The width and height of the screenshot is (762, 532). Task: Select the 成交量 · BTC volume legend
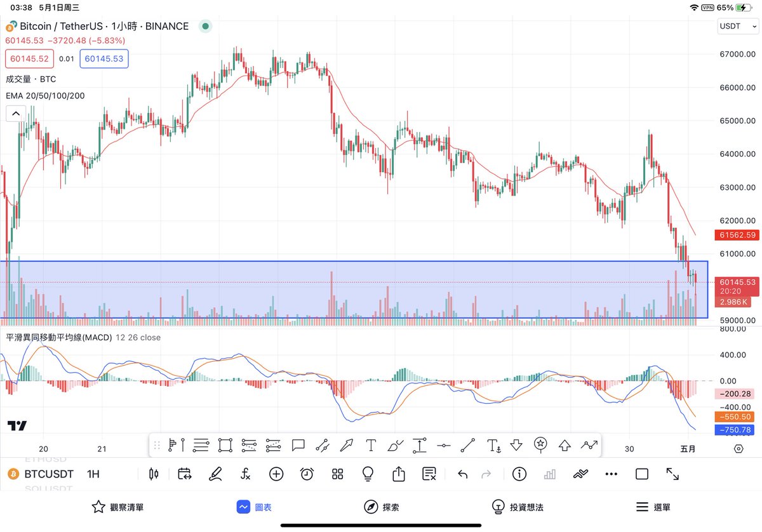[30, 79]
